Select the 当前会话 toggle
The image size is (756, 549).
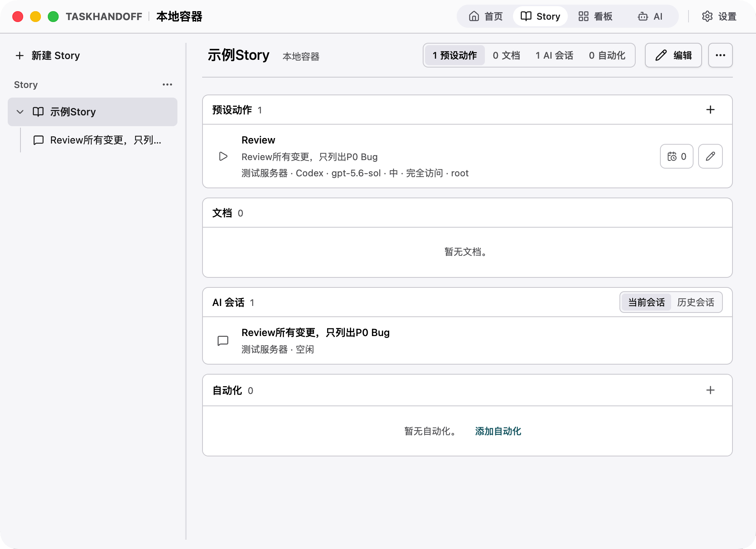[x=646, y=302]
